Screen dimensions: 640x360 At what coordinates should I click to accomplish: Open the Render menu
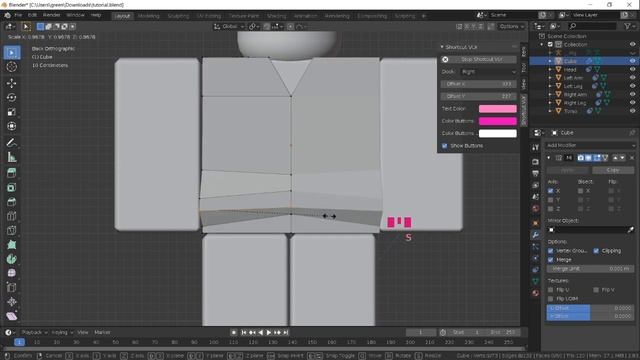(51, 15)
